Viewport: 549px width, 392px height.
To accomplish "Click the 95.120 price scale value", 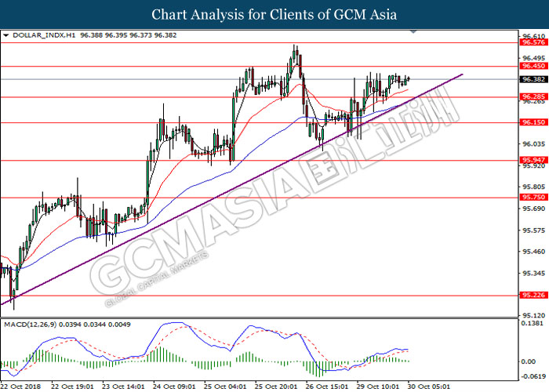I will 533,315.
